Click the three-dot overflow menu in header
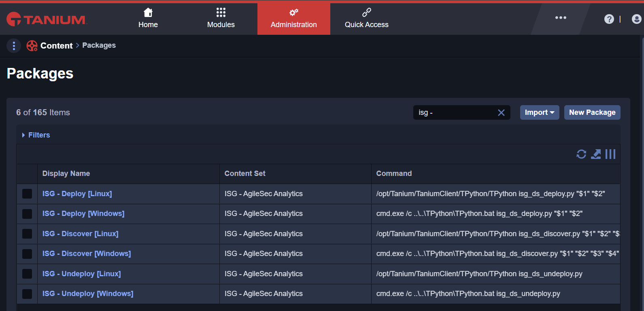The width and height of the screenshot is (644, 311). tap(561, 18)
